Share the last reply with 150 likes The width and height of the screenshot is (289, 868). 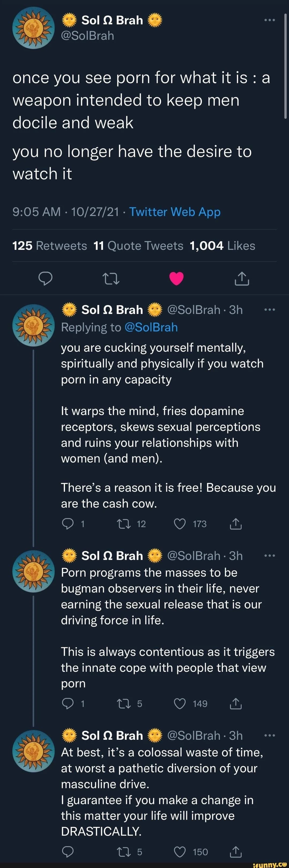click(236, 852)
